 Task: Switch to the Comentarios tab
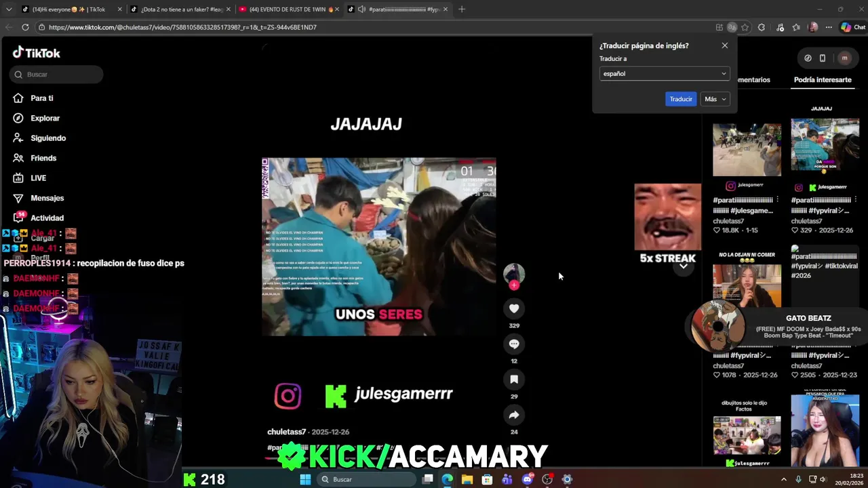[x=753, y=80]
